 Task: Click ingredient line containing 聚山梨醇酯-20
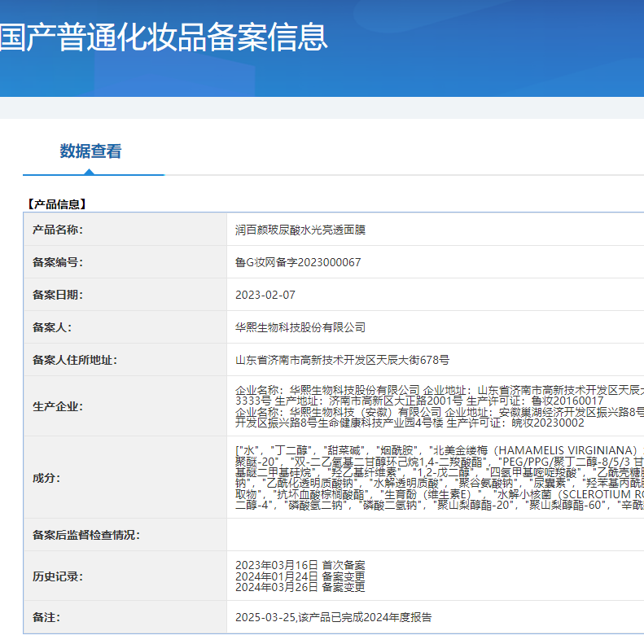[x=440, y=505]
